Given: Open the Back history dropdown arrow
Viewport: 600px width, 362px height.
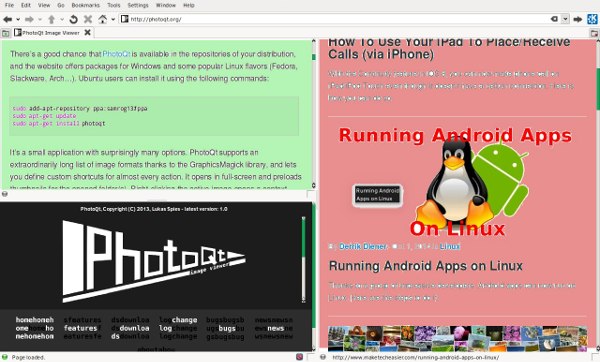Looking at the screenshot, I should point(18,19).
